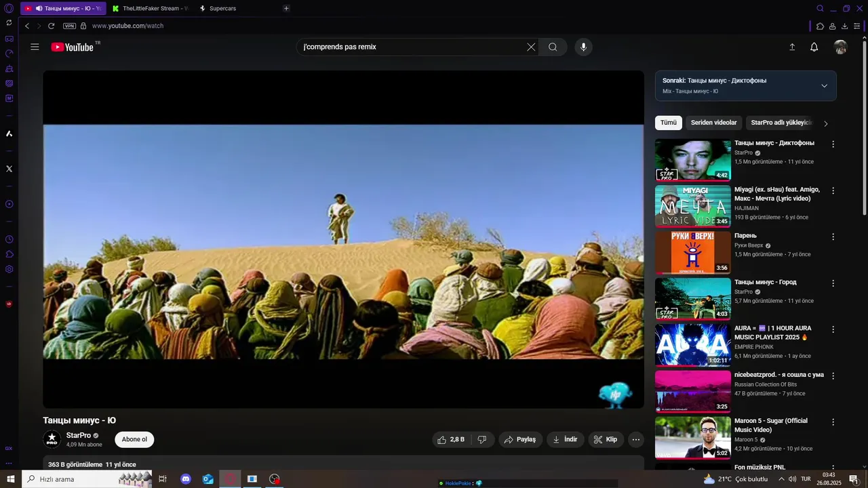The image size is (868, 488).
Task: Open the X (Twitter) sidebar icon
Action: pos(9,169)
